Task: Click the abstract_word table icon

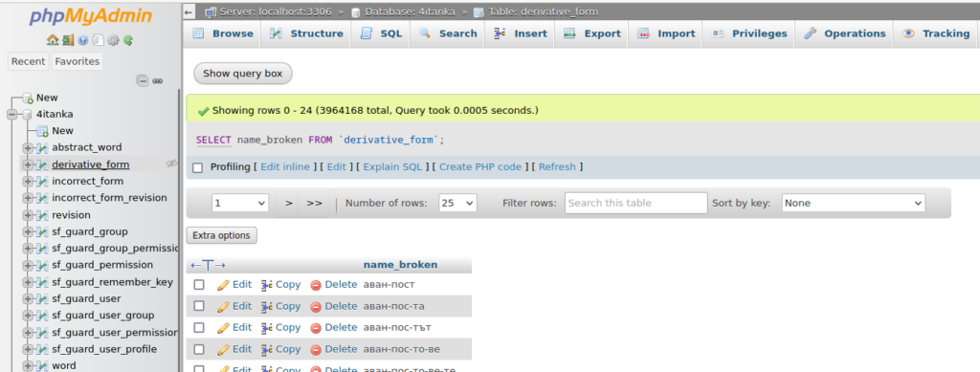Action: (42, 148)
